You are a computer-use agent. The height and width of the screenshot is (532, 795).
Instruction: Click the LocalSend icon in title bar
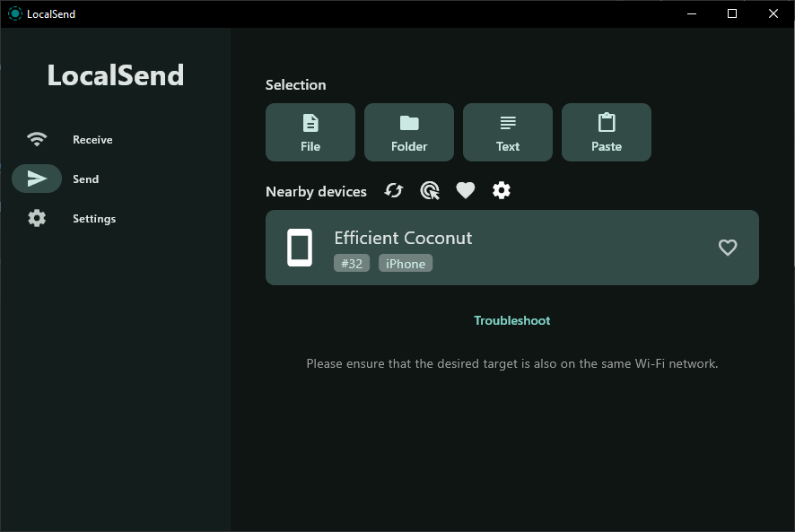(x=13, y=13)
